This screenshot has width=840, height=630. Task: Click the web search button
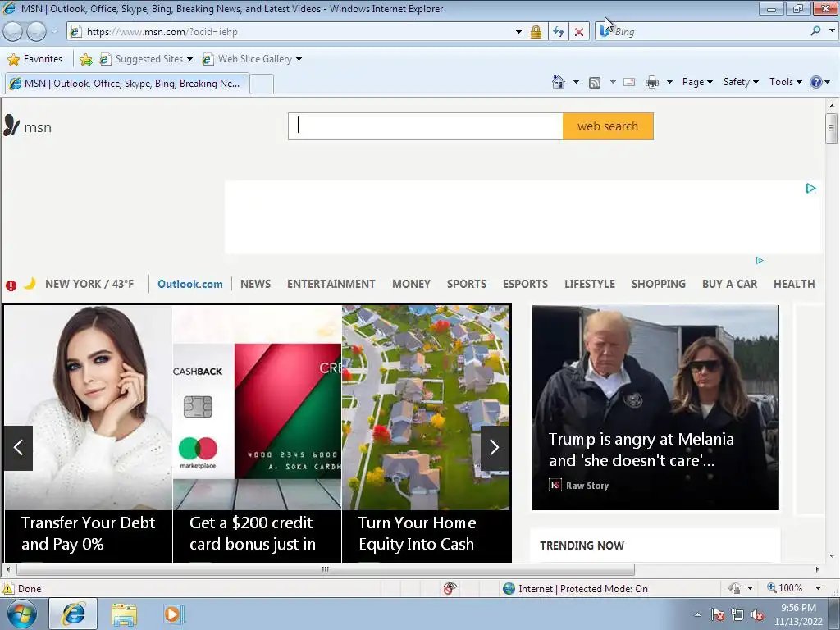click(608, 126)
